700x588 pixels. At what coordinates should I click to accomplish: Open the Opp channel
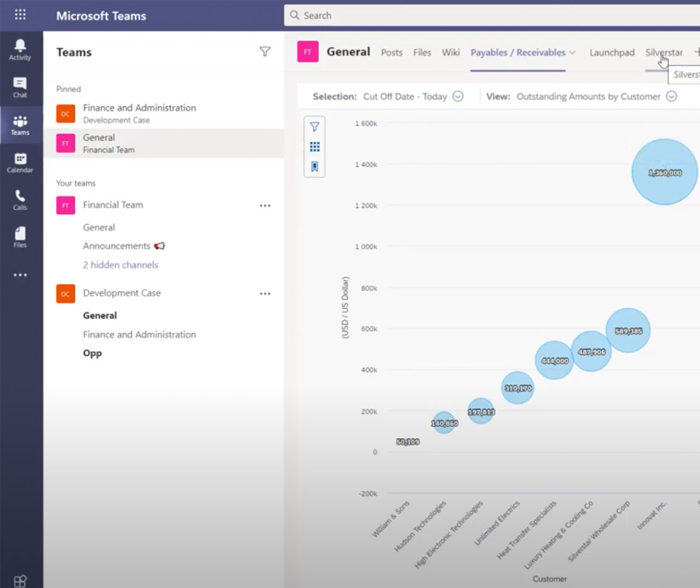click(x=93, y=353)
